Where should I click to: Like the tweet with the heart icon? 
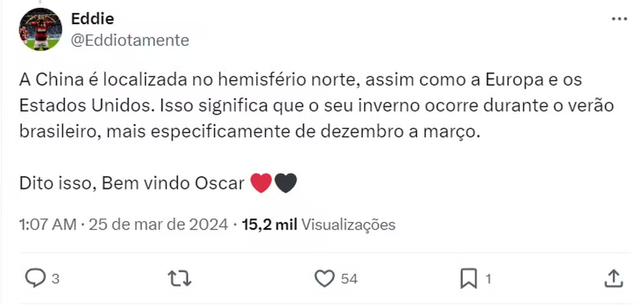[x=325, y=279]
